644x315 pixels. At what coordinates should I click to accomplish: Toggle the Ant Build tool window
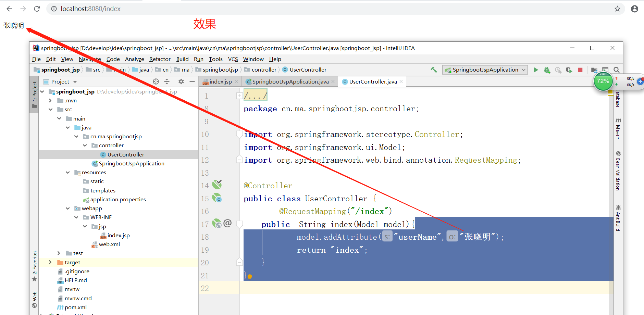click(618, 218)
